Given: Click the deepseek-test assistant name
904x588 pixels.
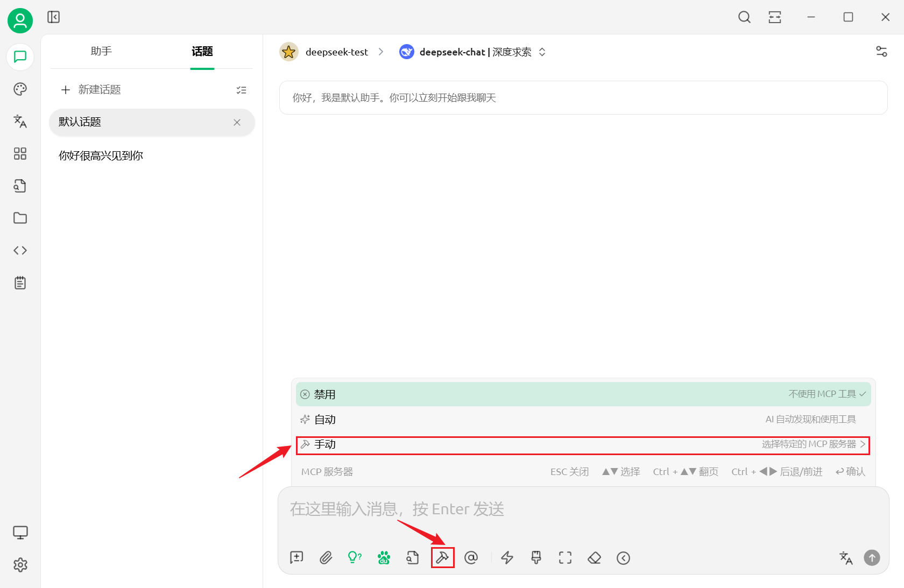Looking at the screenshot, I should pyautogui.click(x=337, y=52).
